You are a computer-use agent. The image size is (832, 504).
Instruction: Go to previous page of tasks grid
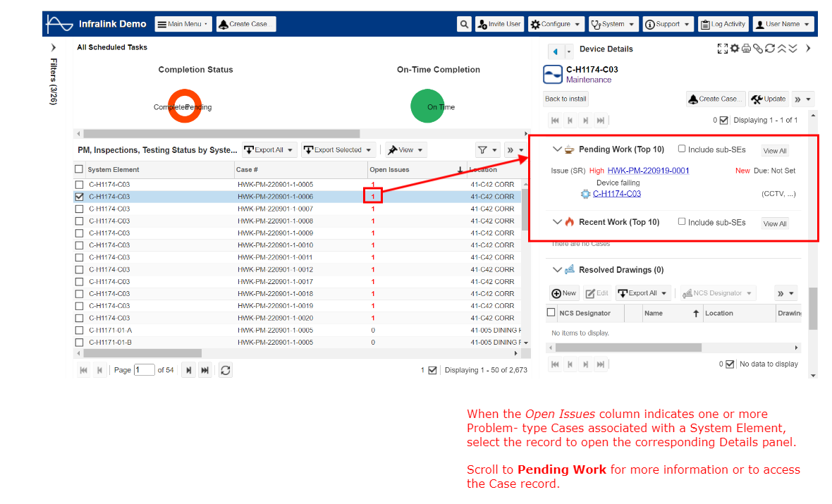99,370
